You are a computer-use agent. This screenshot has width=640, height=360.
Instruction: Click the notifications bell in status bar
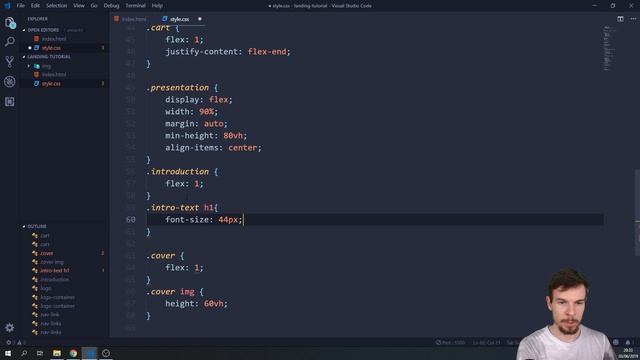pyautogui.click(x=628, y=342)
